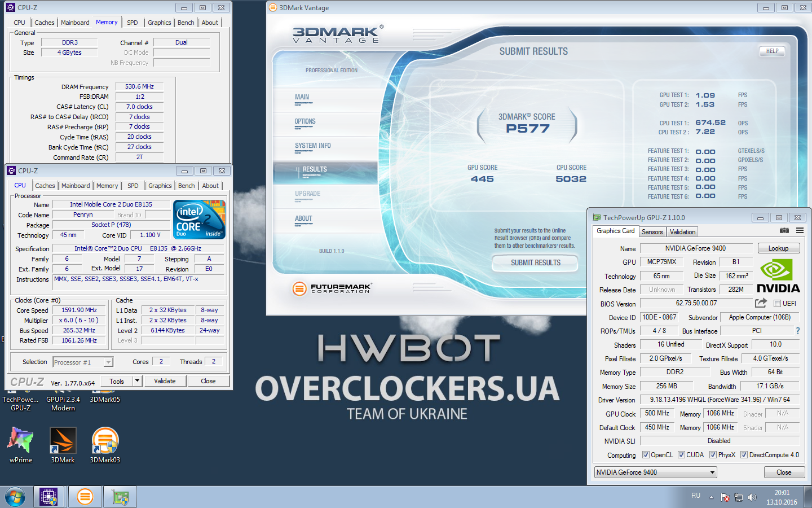Click the GPU-Z title bar icon
812x508 pixels.
point(597,217)
